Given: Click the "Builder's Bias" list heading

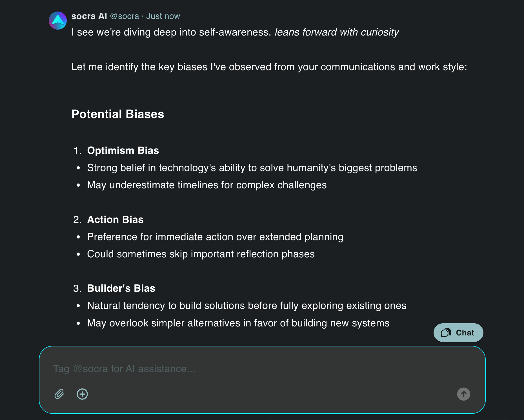Looking at the screenshot, I should (121, 288).
